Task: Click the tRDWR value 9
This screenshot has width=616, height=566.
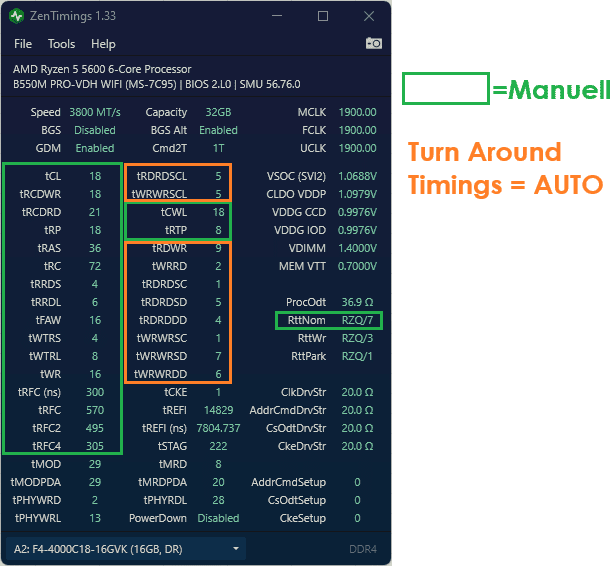Action: click(218, 249)
